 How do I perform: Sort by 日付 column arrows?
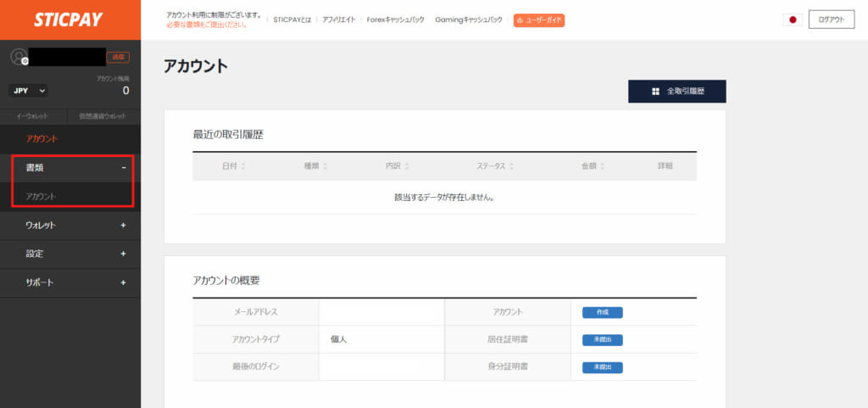pyautogui.click(x=243, y=166)
